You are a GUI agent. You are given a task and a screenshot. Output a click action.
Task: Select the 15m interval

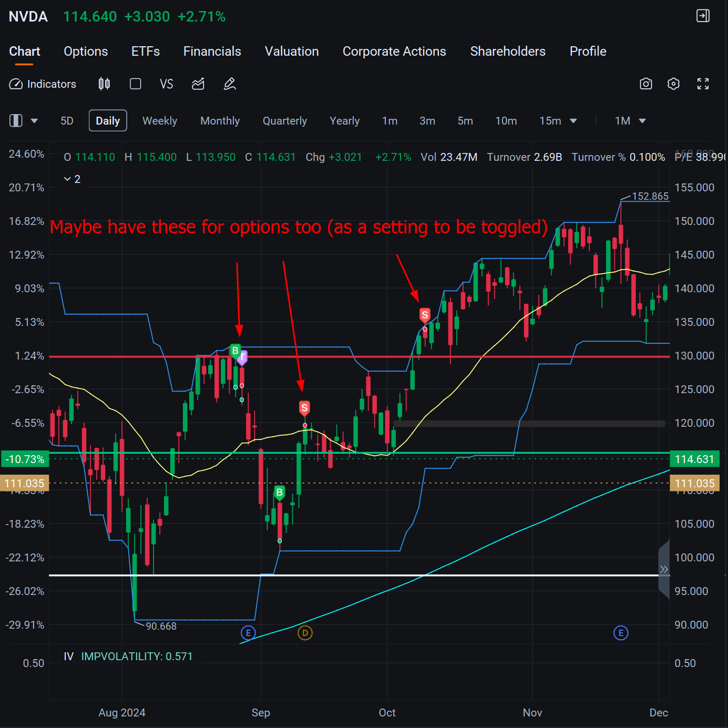click(x=550, y=121)
